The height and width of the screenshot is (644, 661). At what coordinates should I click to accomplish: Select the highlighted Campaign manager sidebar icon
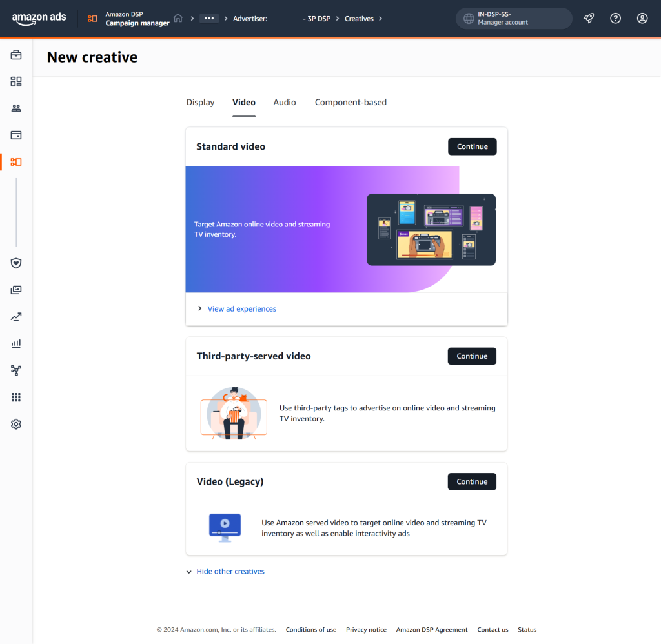[16, 162]
